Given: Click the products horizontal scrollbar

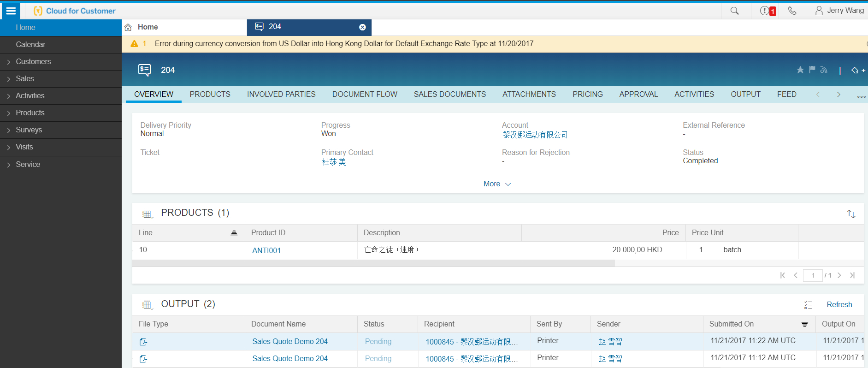Looking at the screenshot, I should 373,263.
